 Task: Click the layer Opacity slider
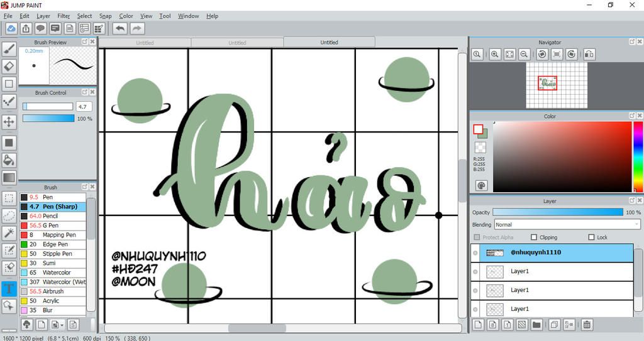pos(558,212)
